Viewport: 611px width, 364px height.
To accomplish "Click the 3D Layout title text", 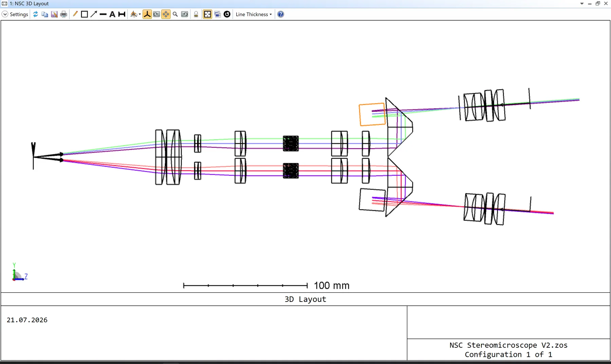I will [305, 299].
